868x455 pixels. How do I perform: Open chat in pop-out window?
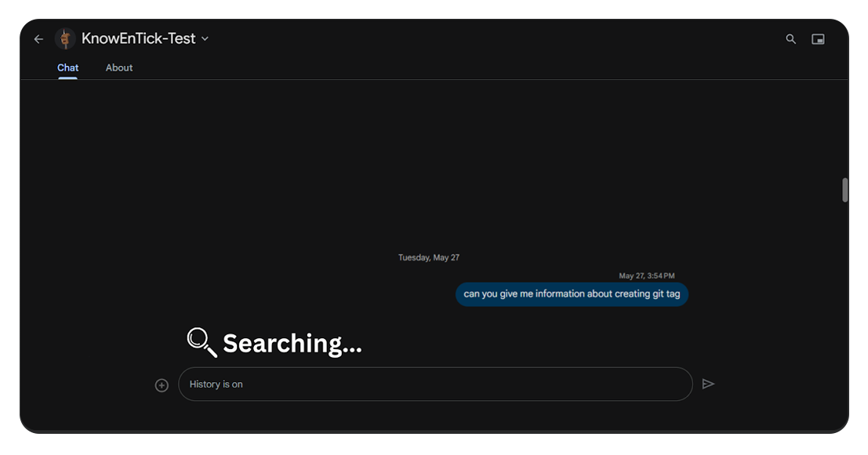tap(818, 39)
